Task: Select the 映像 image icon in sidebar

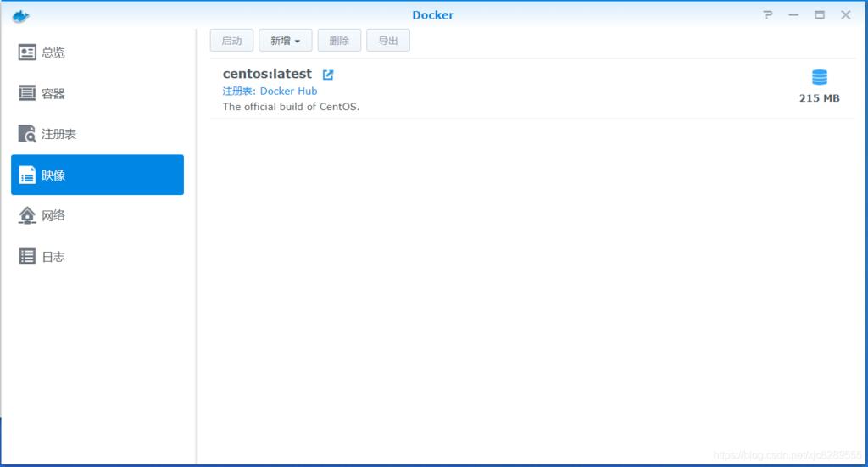Action: pos(26,175)
